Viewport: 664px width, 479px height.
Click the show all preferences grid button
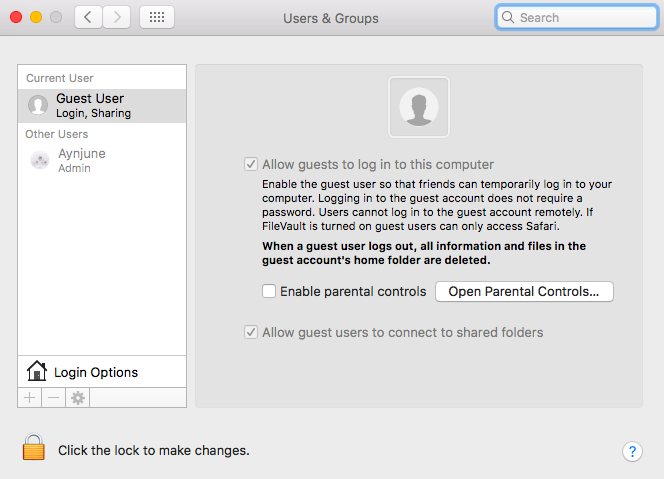tap(158, 17)
